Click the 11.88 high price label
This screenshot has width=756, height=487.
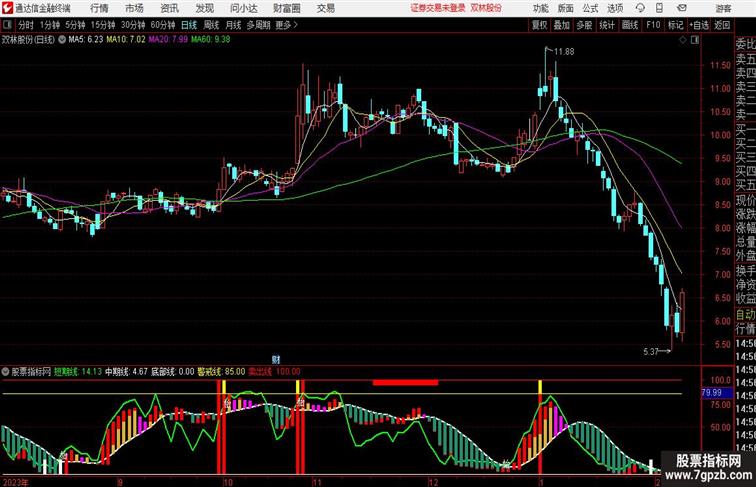point(564,52)
